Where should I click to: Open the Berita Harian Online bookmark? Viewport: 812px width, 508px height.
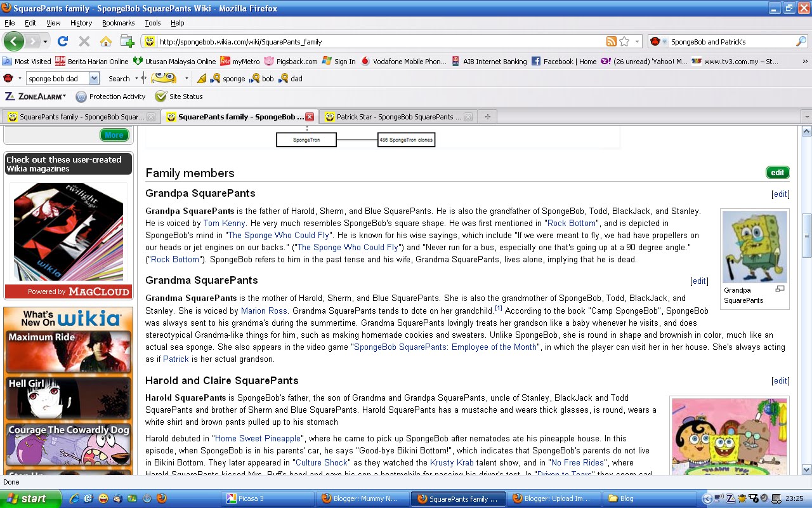(x=92, y=62)
